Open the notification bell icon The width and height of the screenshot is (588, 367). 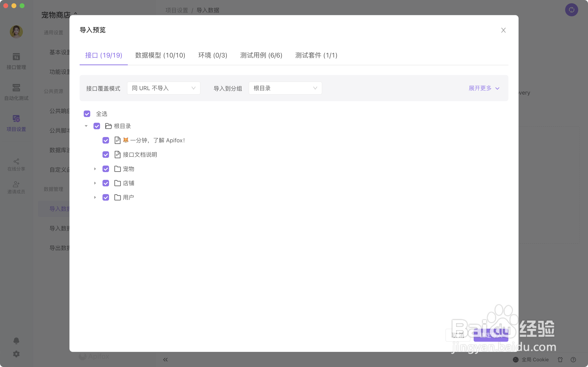[x=16, y=341]
